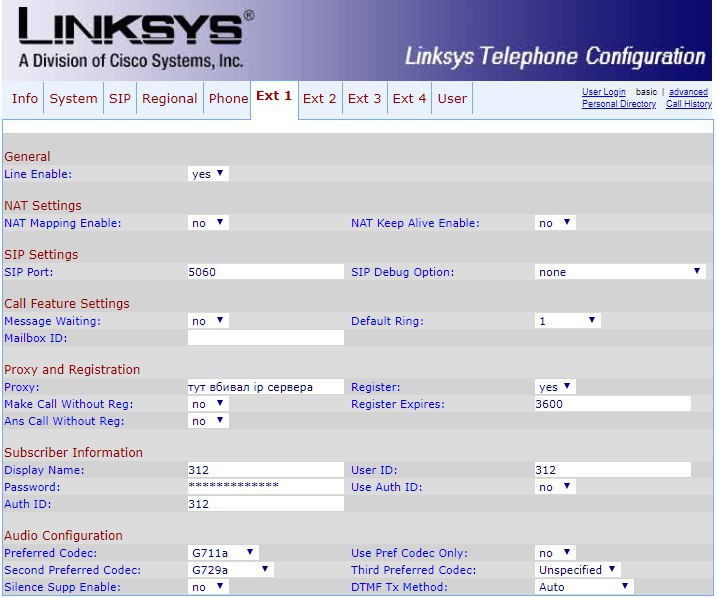Open Make Call Without Reg dropdown
Viewport: 717px width, 598px height.
tap(208, 404)
